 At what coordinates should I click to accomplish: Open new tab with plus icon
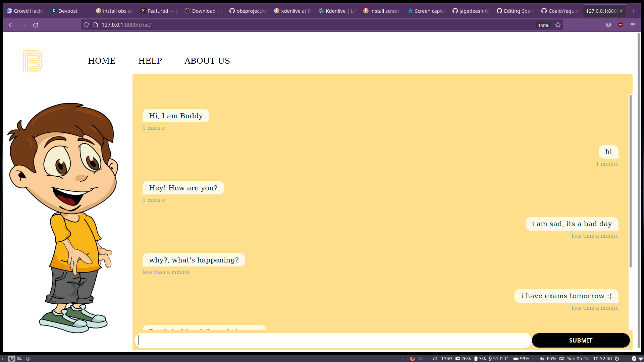pos(634,11)
